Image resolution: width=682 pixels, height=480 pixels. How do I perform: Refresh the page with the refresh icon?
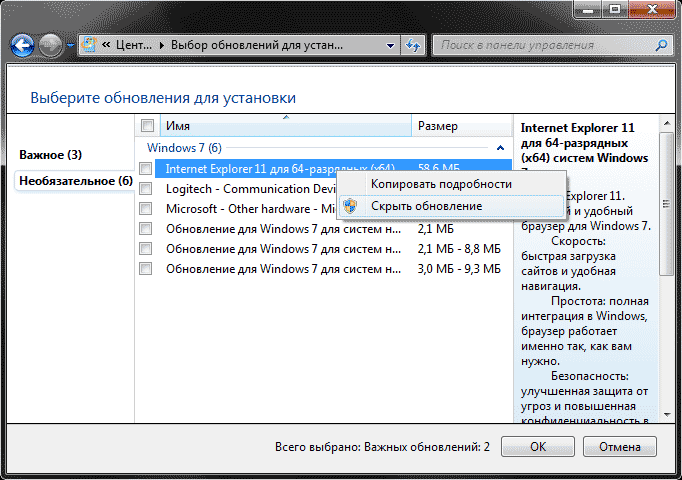point(413,45)
